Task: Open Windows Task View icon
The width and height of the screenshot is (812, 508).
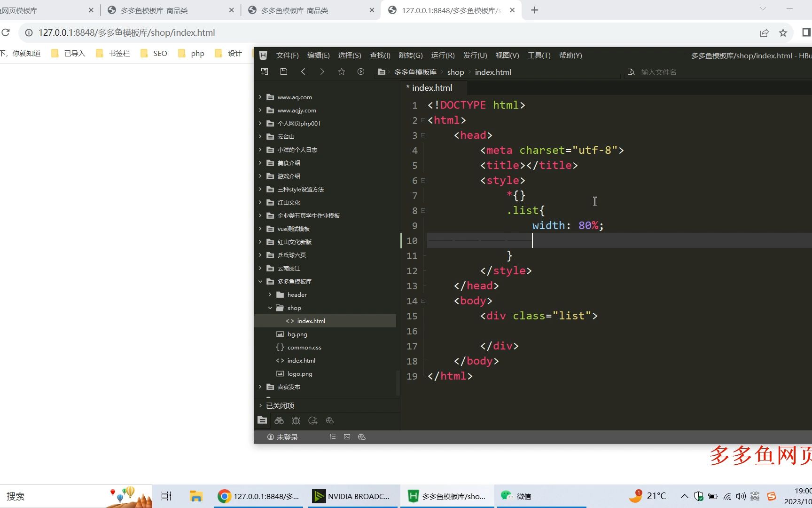Action: [166, 496]
